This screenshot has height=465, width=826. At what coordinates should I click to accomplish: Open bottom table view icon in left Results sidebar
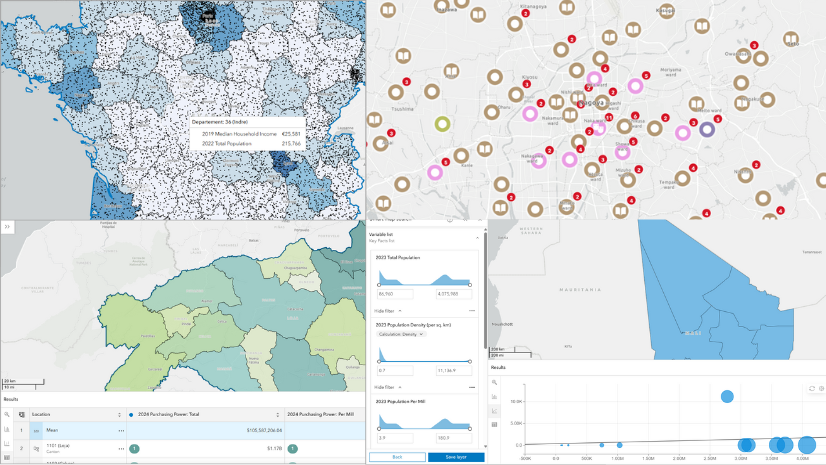click(7, 458)
